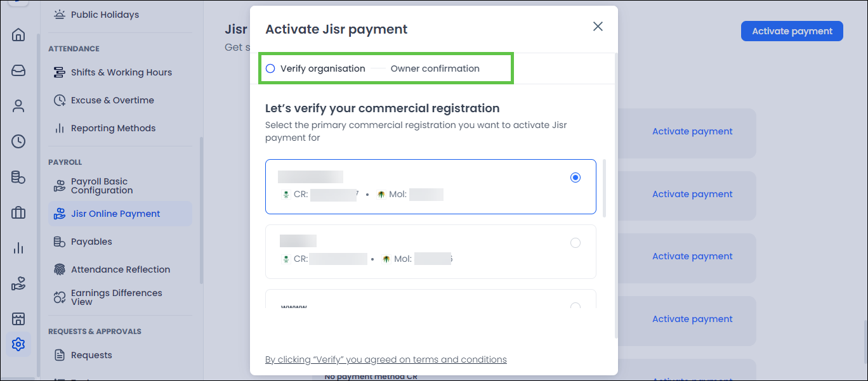The height and width of the screenshot is (381, 868).
Task: Open Shifts & Working Hours settings
Action: click(x=121, y=72)
